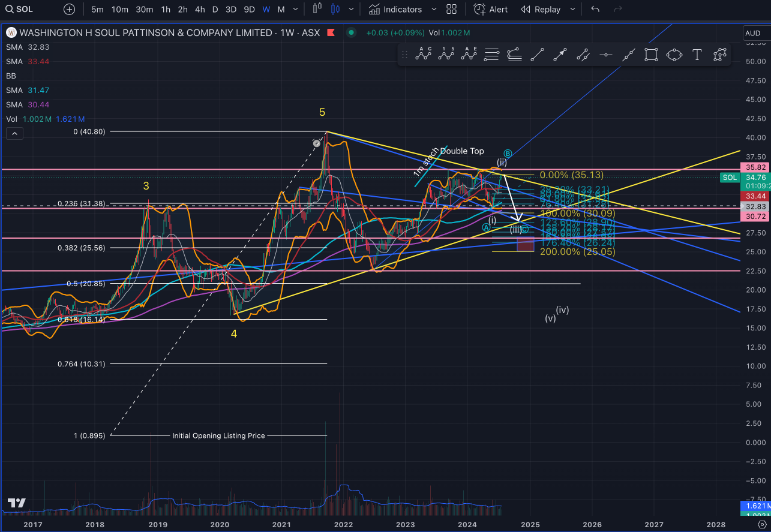The image size is (771, 532).
Task: Select the Fib retracement tool
Action: pos(491,55)
